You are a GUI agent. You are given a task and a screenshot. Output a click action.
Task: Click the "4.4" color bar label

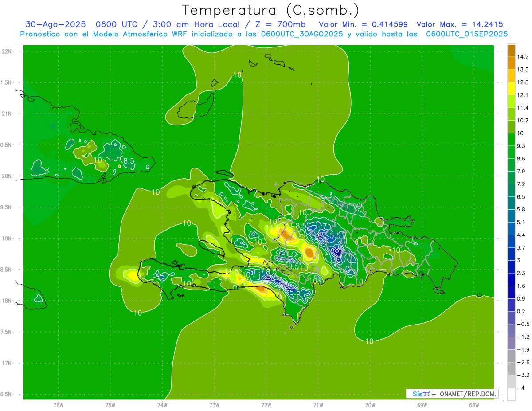point(521,235)
